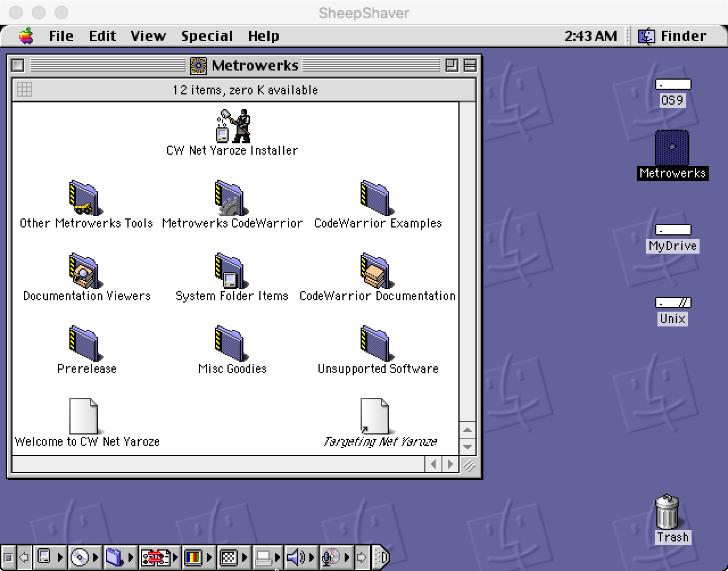The height and width of the screenshot is (571, 728).
Task: Open CD player control strip module
Action: [x=84, y=557]
